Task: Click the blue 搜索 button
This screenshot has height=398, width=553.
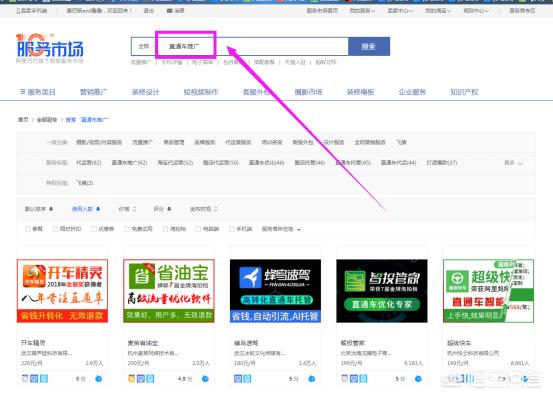Action: 369,46
